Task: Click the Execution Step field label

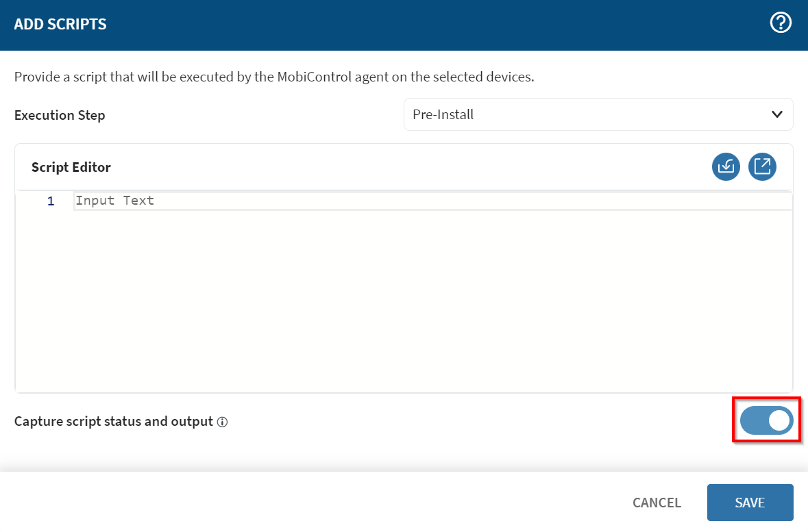Action: click(60, 115)
